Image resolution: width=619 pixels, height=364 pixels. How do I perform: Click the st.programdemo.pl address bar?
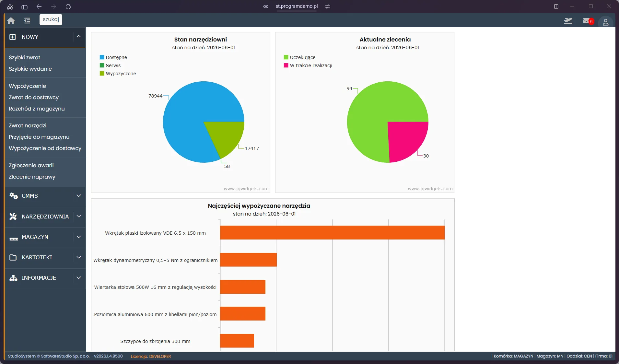(297, 6)
